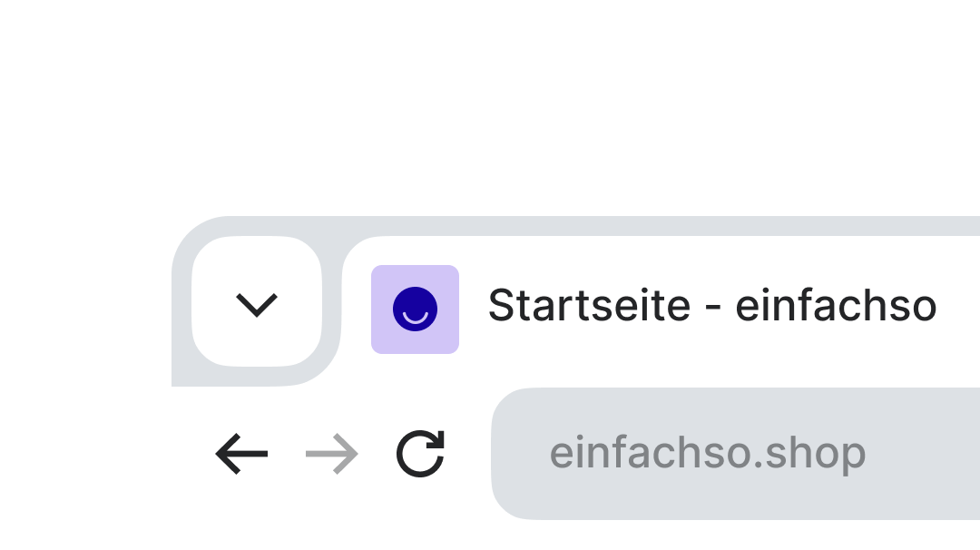Click the einfachso site icon in tab

point(415,309)
